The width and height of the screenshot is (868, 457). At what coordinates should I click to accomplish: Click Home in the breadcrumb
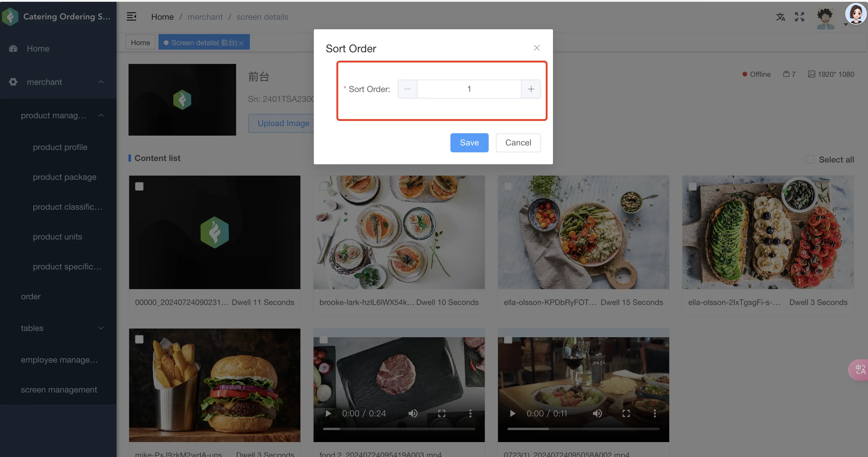[162, 17]
